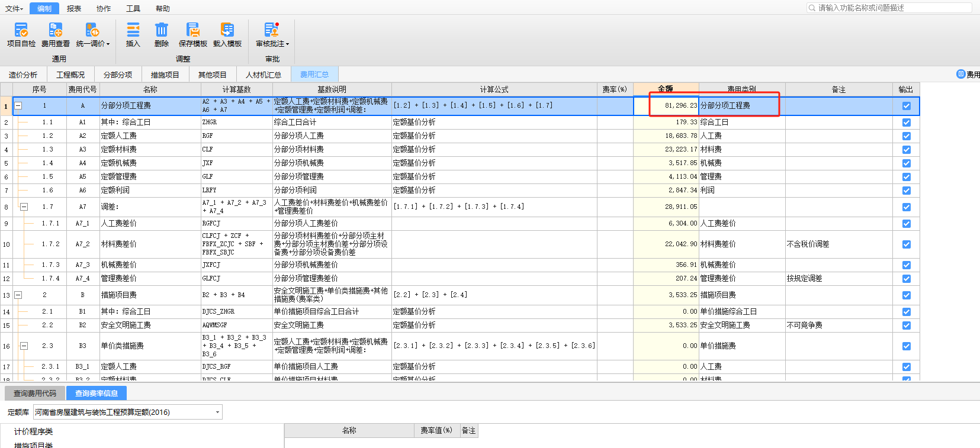The width and height of the screenshot is (980, 448).
Task: Toggle output checkbox for row 措施项目费
Action: pyautogui.click(x=906, y=295)
